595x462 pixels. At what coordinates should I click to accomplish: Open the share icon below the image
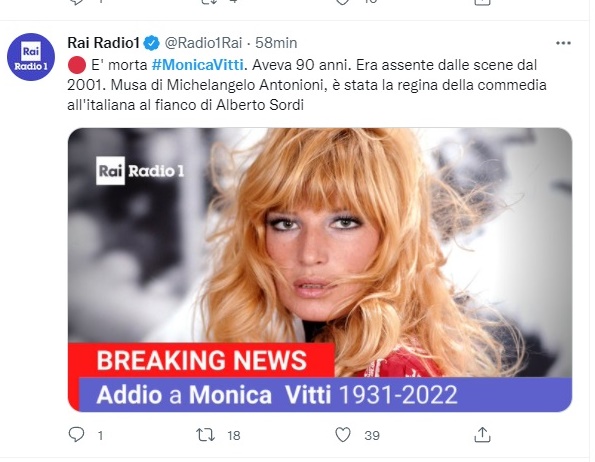coord(482,435)
